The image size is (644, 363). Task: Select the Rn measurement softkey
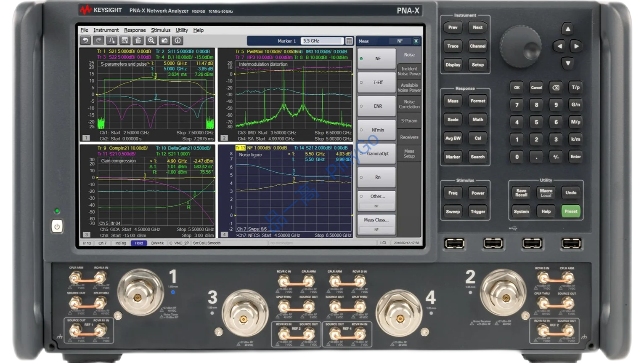tap(376, 177)
